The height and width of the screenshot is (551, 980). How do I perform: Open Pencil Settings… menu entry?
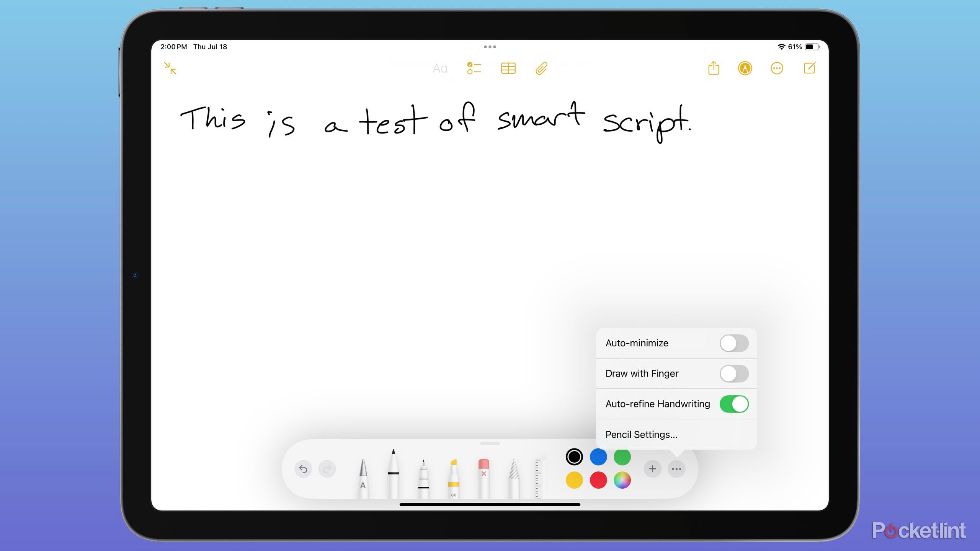click(641, 434)
